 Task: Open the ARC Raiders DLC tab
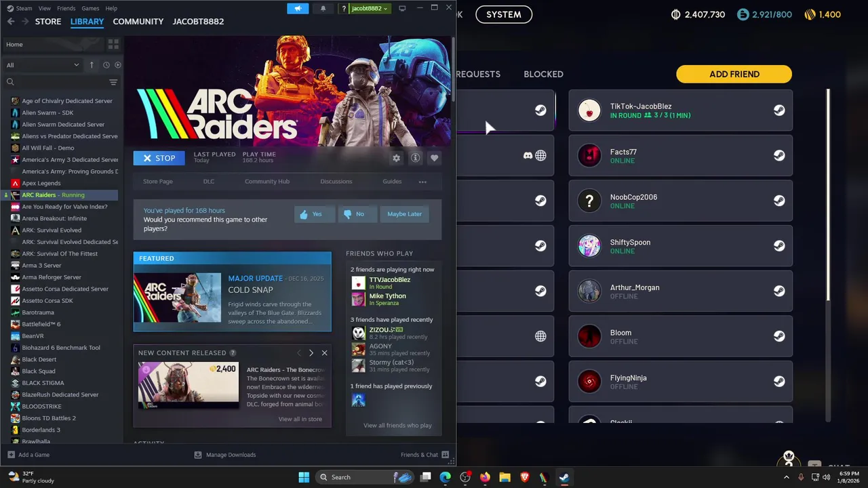(209, 182)
